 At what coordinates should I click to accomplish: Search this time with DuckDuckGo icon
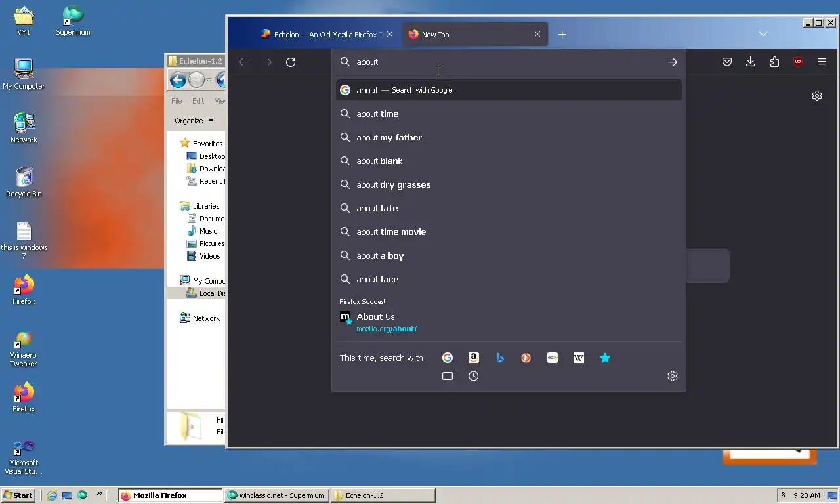click(x=526, y=358)
